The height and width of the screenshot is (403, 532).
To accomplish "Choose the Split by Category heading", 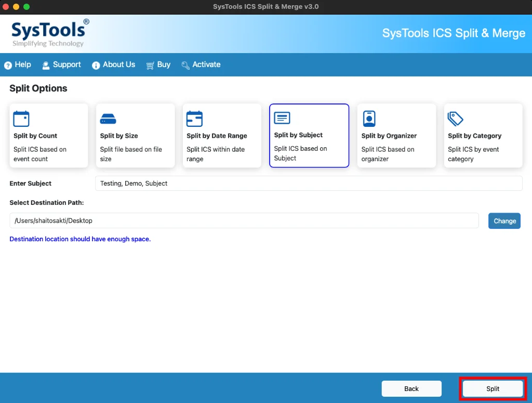I will pyautogui.click(x=474, y=136).
